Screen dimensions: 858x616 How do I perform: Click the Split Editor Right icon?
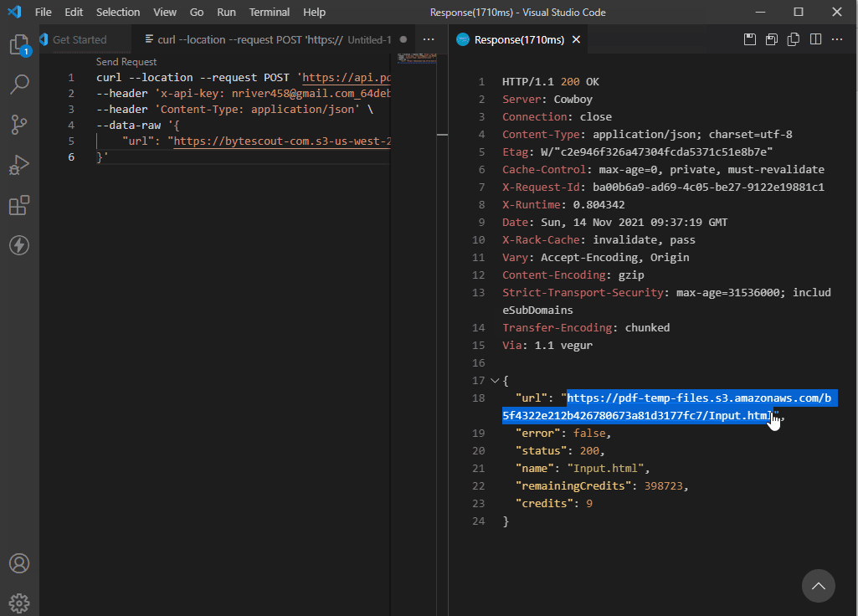[815, 39]
